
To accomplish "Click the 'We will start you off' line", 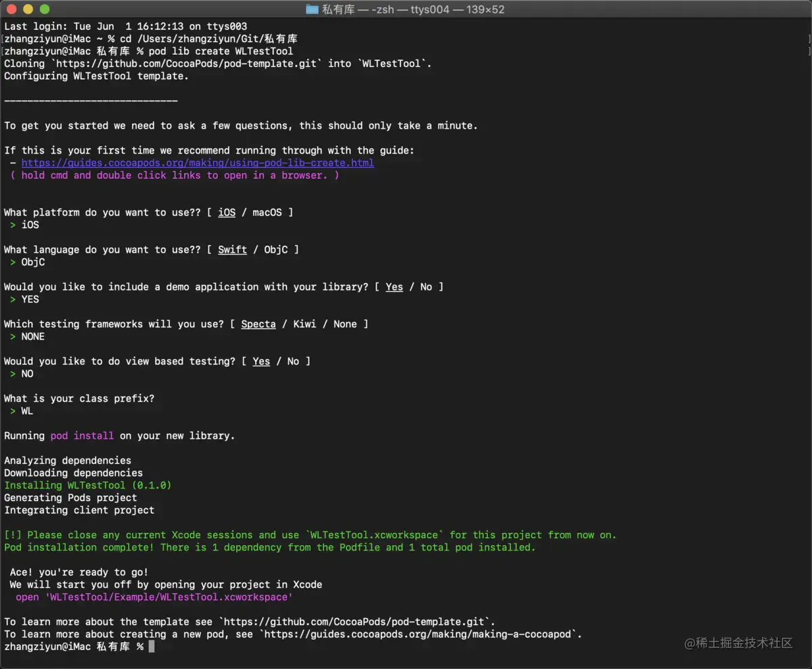I will pyautogui.click(x=166, y=584).
